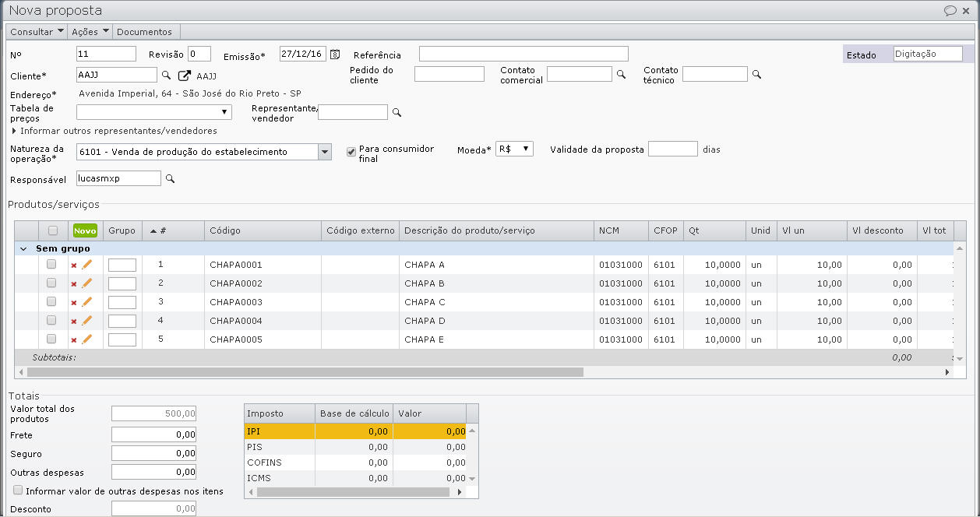Click the green Novo button
980x517 pixels.
click(85, 230)
